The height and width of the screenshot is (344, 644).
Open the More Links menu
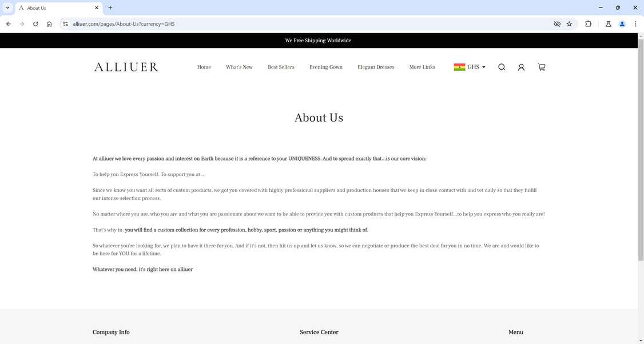pyautogui.click(x=422, y=67)
